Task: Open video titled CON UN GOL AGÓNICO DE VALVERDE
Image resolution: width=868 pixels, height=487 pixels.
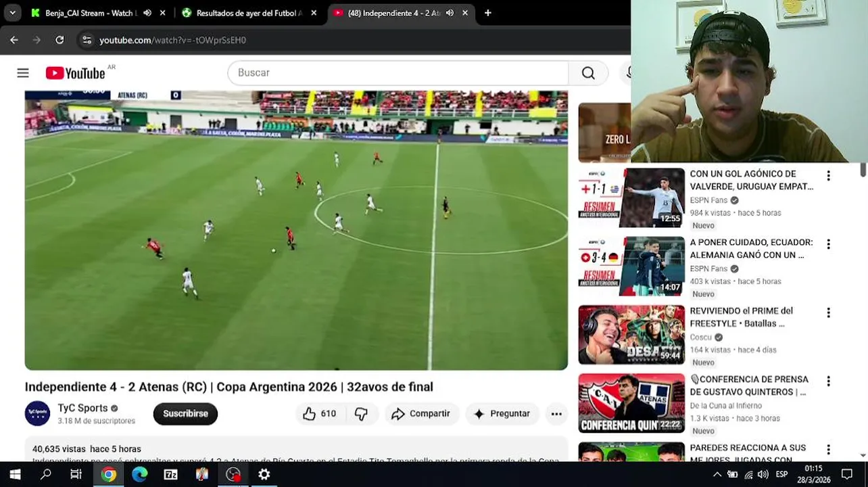Action: (751, 180)
